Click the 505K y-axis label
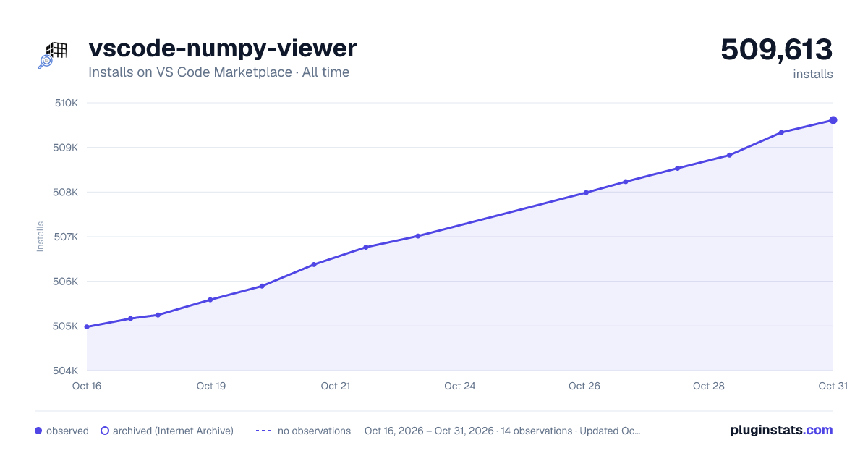 67,326
